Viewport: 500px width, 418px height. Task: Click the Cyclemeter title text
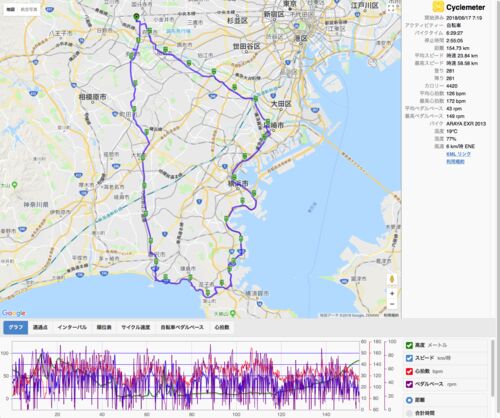pos(465,7)
